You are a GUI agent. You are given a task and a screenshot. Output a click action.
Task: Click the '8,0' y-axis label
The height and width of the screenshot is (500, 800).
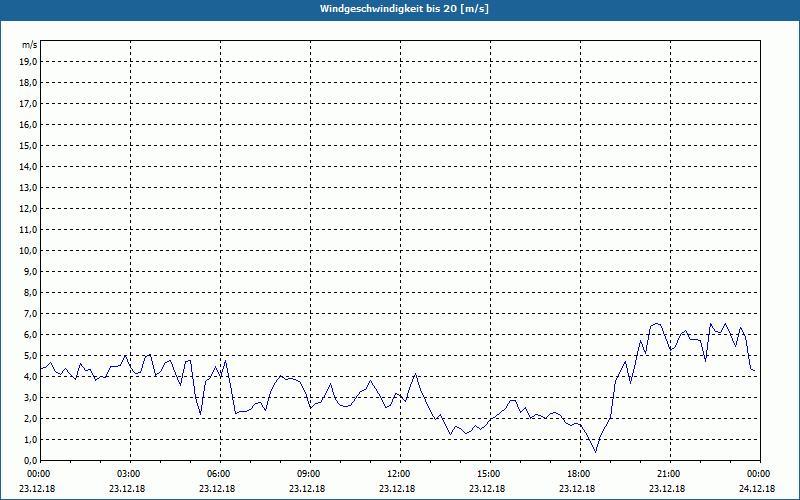tap(30, 292)
